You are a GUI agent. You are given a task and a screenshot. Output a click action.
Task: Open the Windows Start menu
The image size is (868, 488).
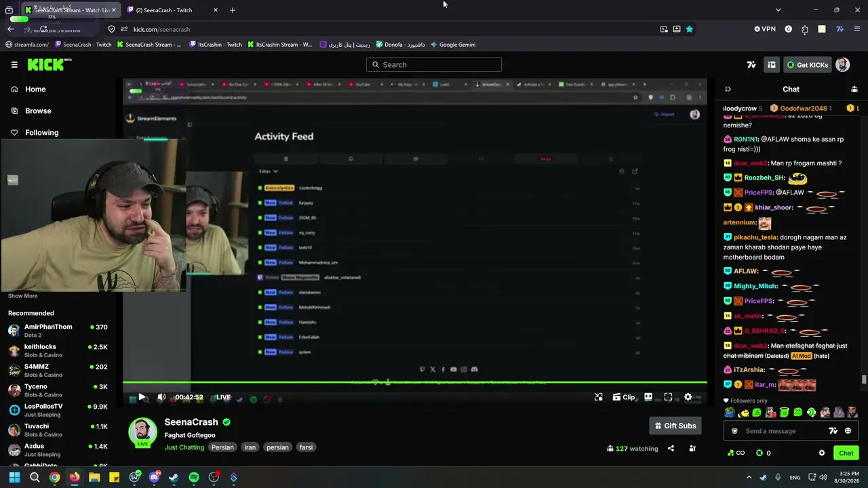(x=14, y=477)
